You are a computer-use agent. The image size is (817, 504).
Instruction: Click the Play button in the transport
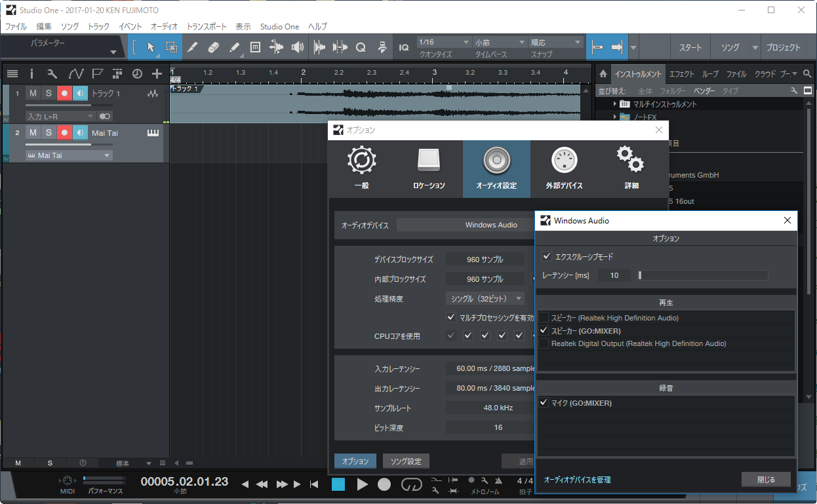pos(362,484)
